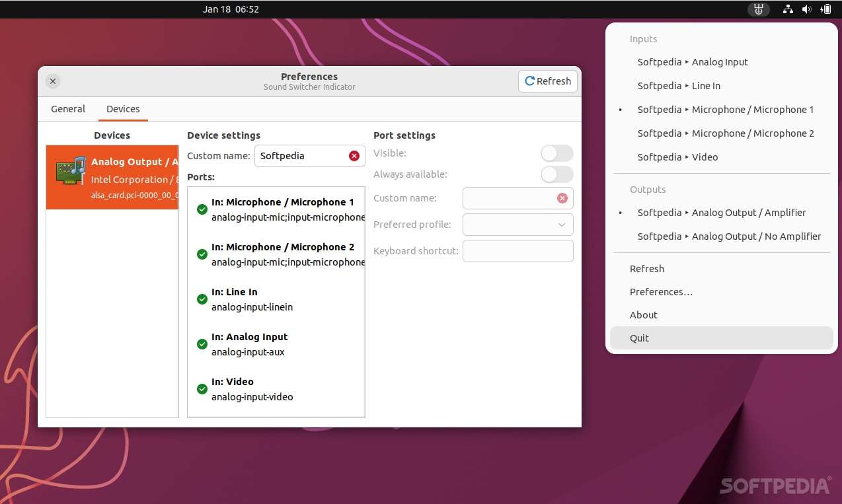The height and width of the screenshot is (504, 842).
Task: Open About from the indicator menu
Action: [643, 314]
